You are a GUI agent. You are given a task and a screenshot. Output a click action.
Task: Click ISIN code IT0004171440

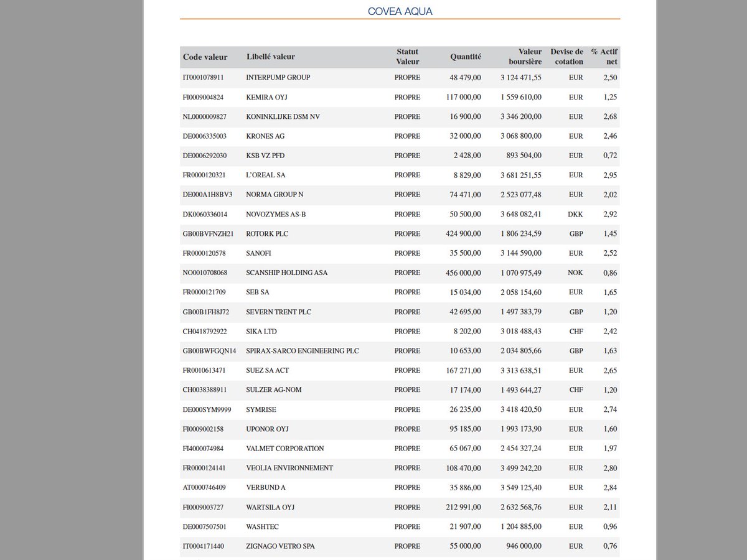pyautogui.click(x=204, y=546)
